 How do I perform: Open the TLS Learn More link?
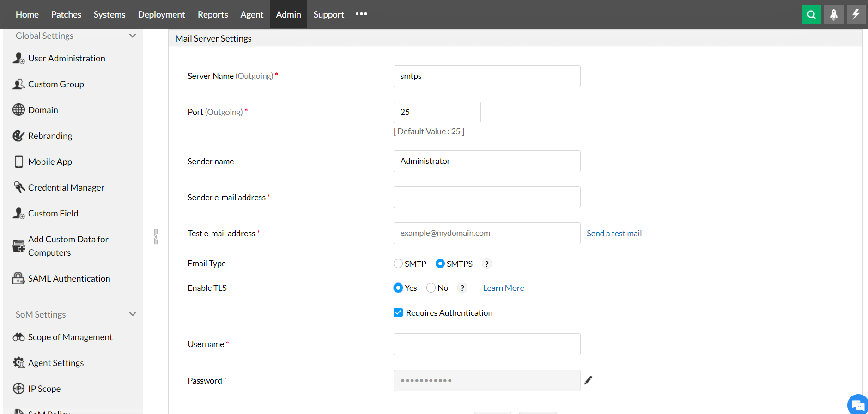coord(504,288)
